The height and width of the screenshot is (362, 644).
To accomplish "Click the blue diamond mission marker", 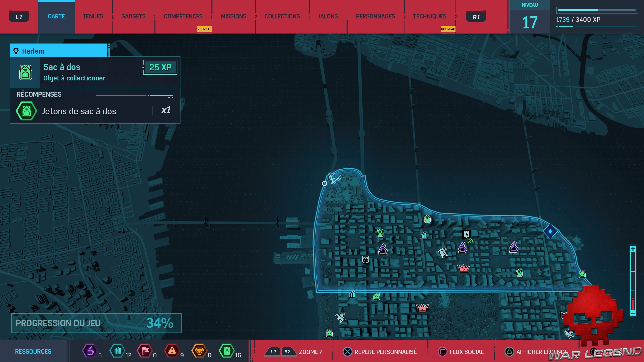I will point(550,231).
